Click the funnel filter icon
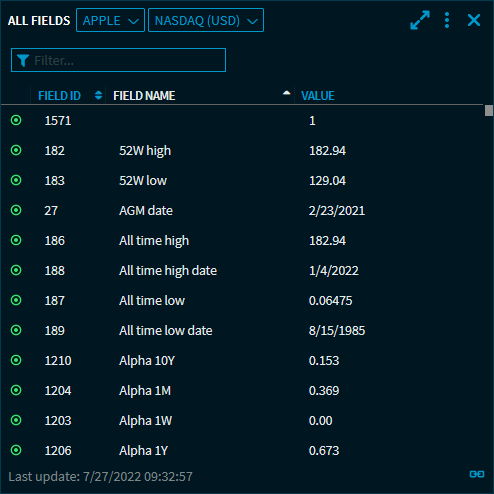 (23, 60)
